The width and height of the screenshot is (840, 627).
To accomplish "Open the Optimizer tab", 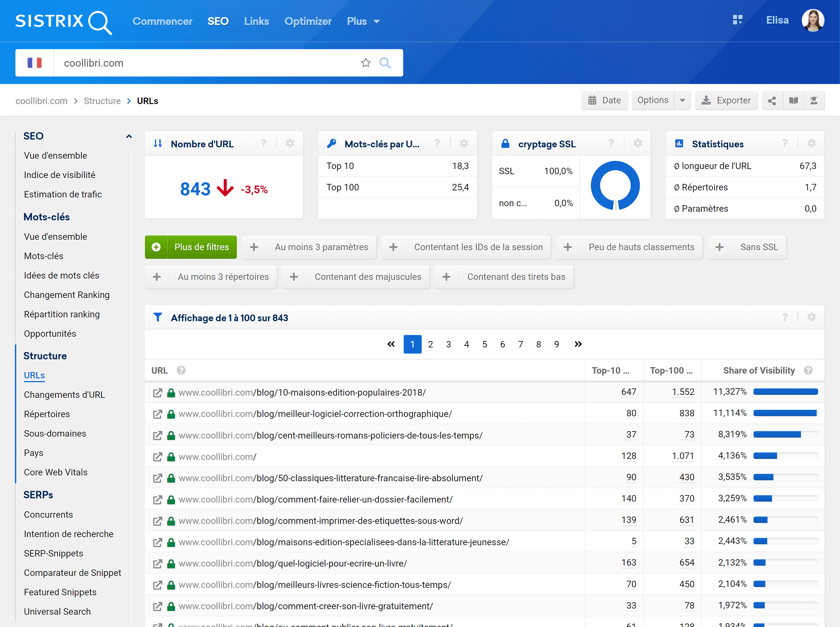I will pos(308,21).
